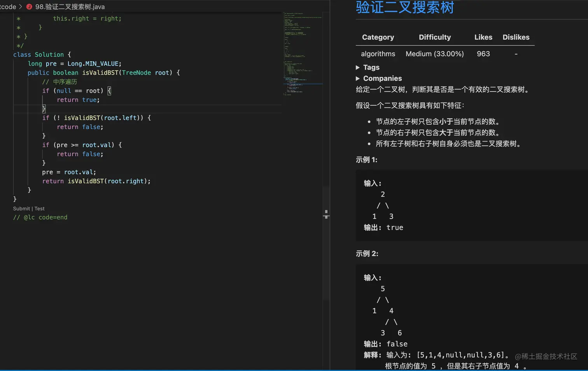
Task: Click the Dislikes column header
Action: coord(516,37)
